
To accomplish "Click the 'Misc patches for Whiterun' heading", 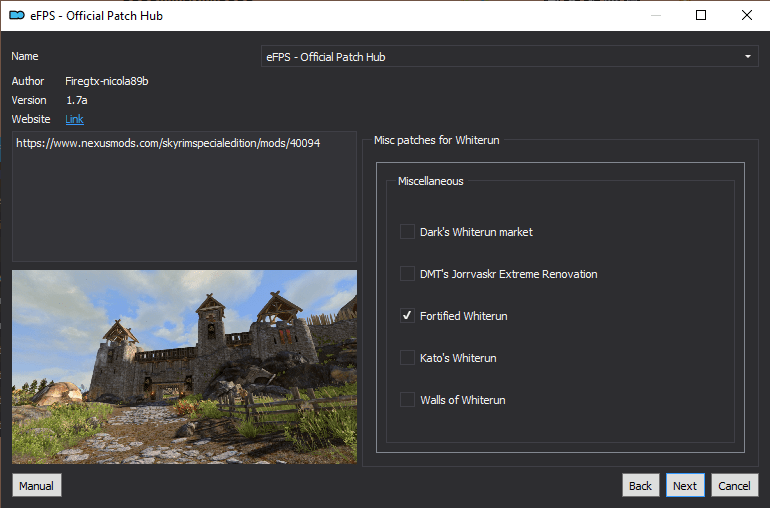I will (x=437, y=140).
